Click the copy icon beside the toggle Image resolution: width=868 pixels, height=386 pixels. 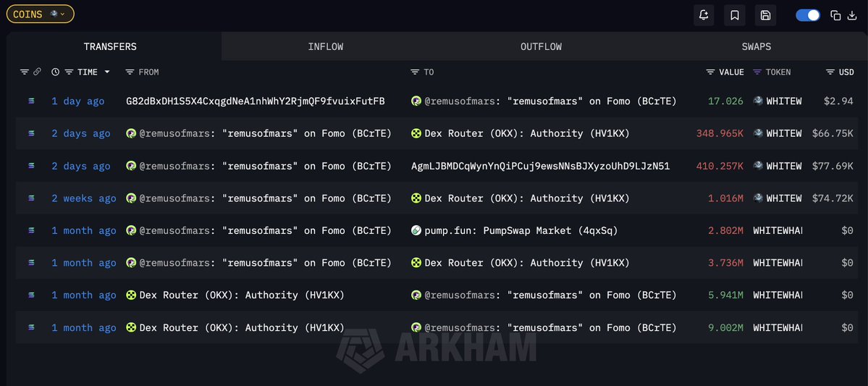point(835,15)
